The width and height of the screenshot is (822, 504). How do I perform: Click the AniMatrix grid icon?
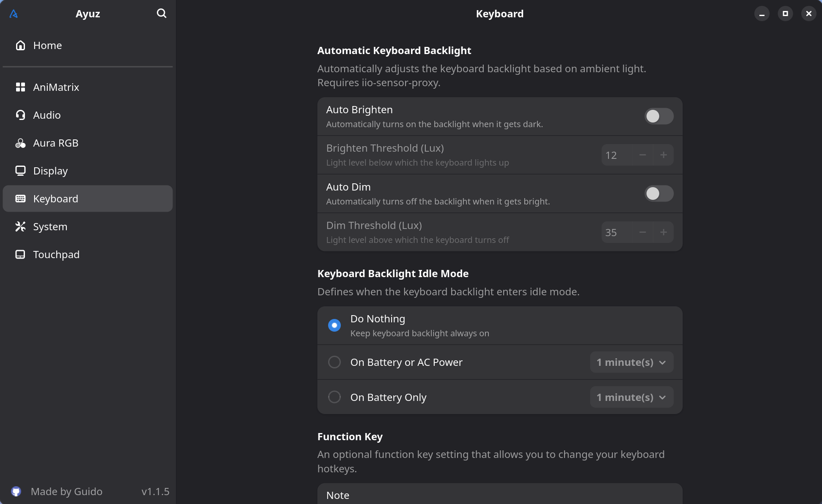click(20, 87)
